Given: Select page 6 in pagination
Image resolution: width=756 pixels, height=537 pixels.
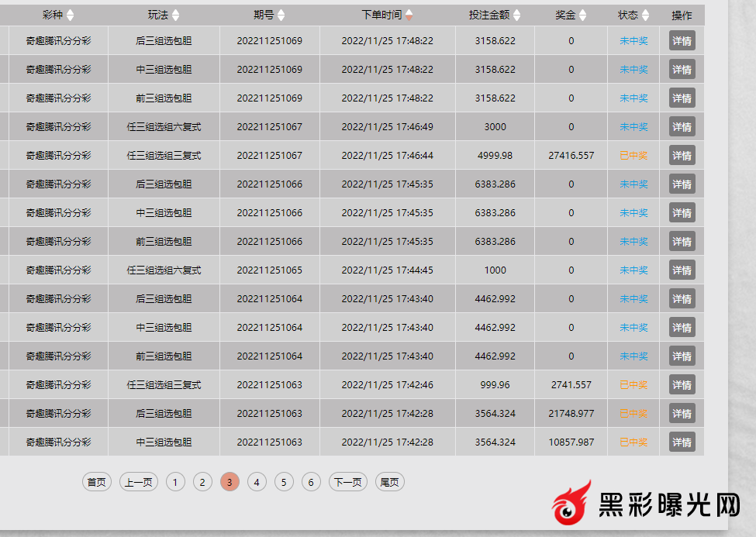Looking at the screenshot, I should click(x=311, y=482).
